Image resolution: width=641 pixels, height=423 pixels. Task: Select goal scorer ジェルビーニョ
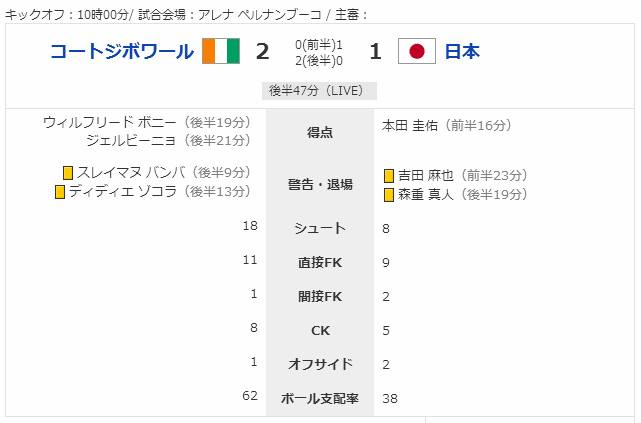131,141
